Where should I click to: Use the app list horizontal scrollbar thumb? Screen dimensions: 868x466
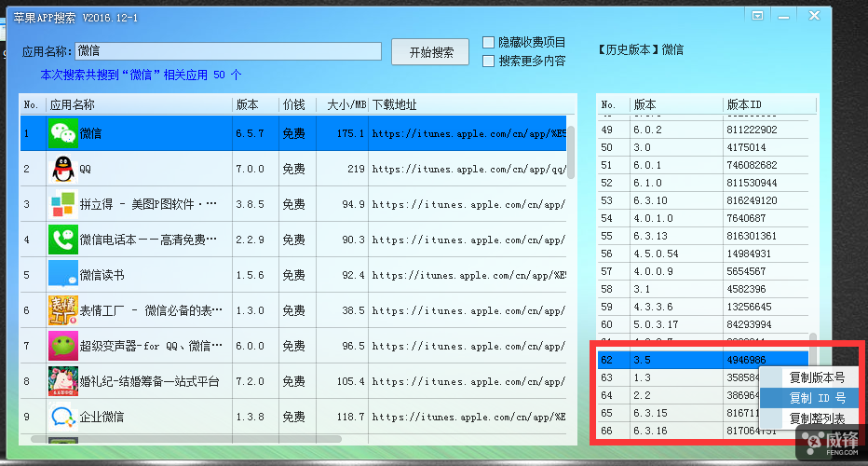186,439
